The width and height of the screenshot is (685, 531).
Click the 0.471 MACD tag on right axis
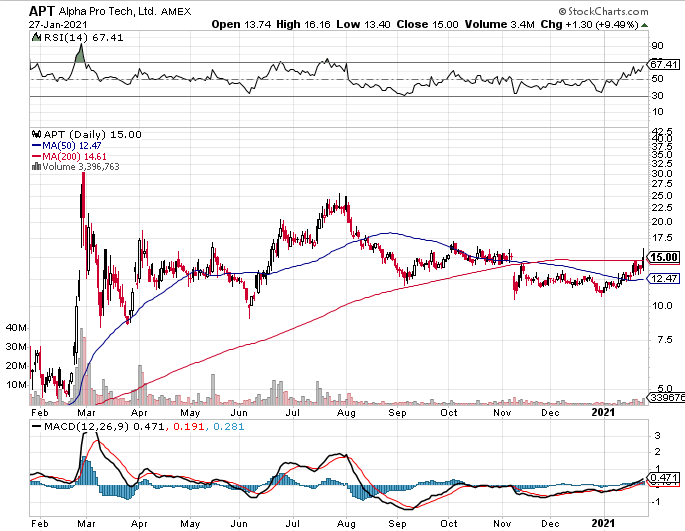(664, 478)
